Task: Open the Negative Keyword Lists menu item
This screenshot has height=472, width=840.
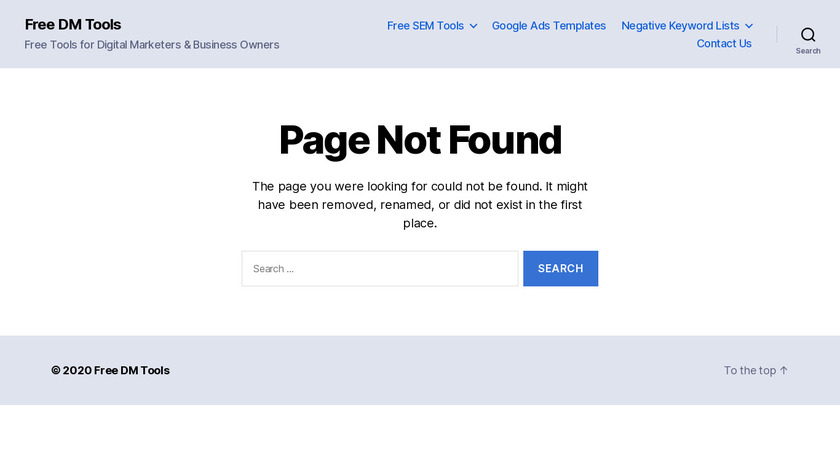Action: click(680, 26)
